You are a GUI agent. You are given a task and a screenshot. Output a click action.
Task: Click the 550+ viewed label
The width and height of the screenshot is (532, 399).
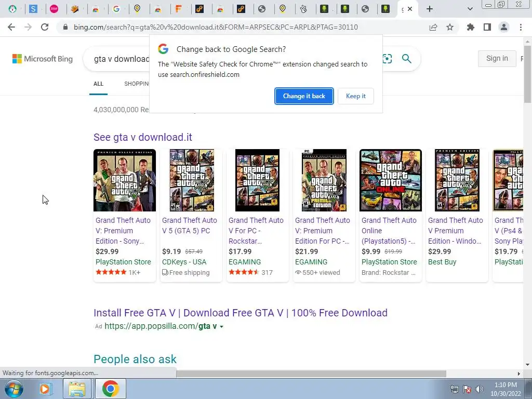point(317,272)
